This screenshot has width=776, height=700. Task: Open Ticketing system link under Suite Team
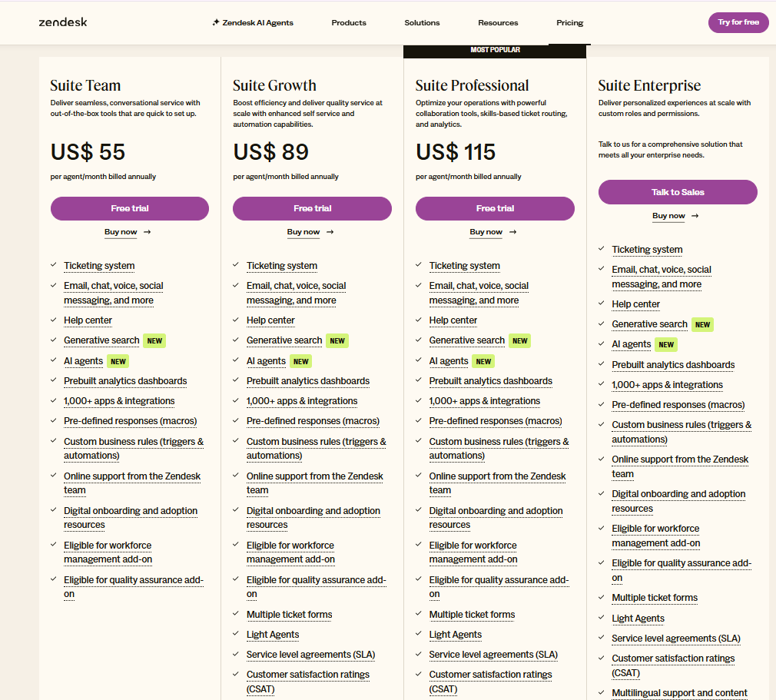99,266
